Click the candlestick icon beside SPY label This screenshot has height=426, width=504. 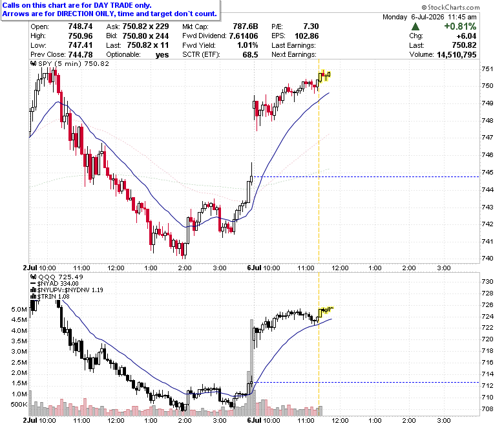point(34,63)
